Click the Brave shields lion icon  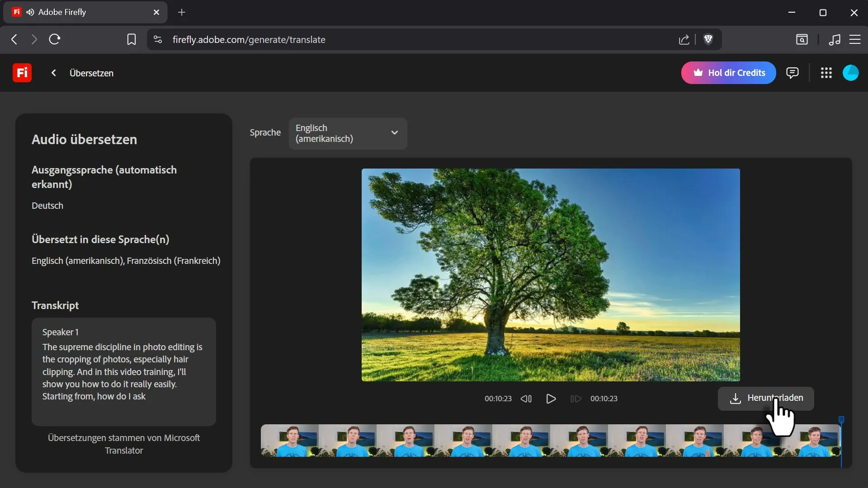[708, 40]
